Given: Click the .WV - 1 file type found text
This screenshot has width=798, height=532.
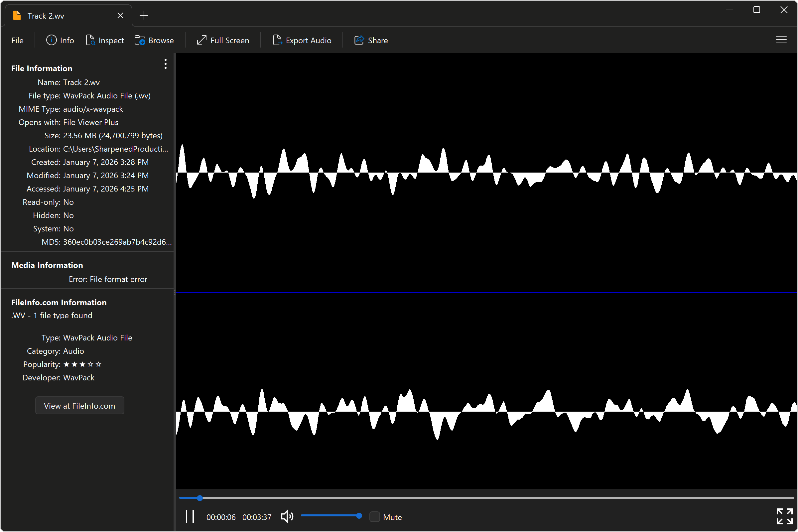Looking at the screenshot, I should point(52,316).
